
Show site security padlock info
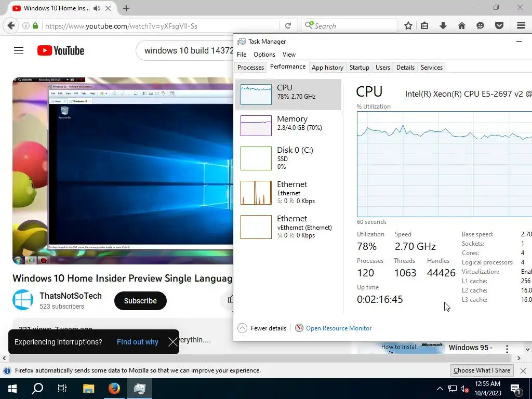click(35, 26)
